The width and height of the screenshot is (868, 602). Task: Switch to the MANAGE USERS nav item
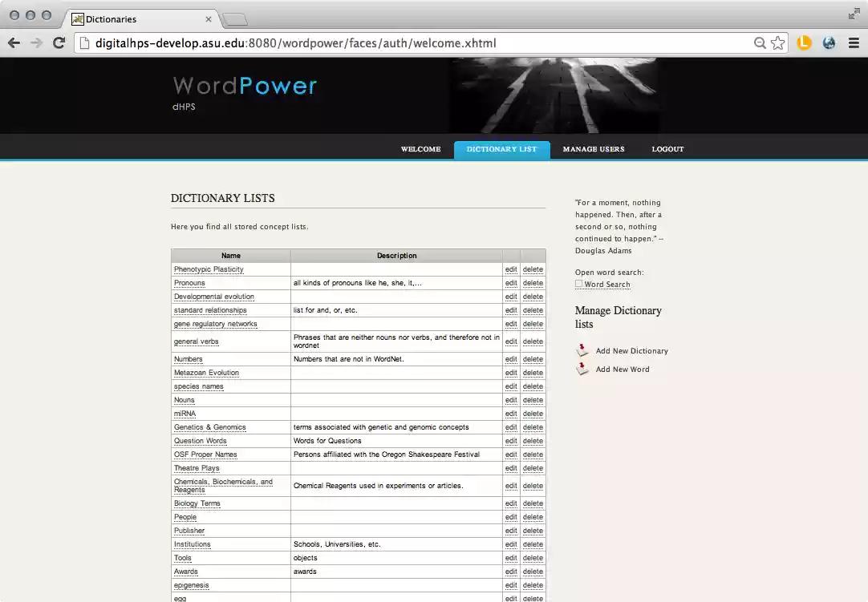[x=594, y=149]
